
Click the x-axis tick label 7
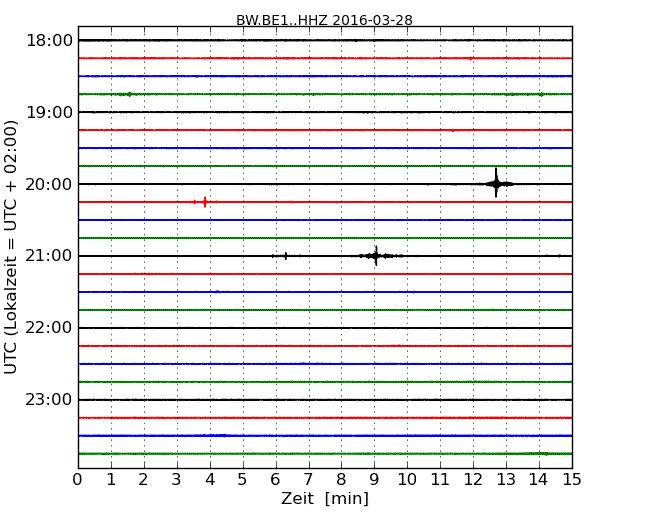click(x=308, y=480)
